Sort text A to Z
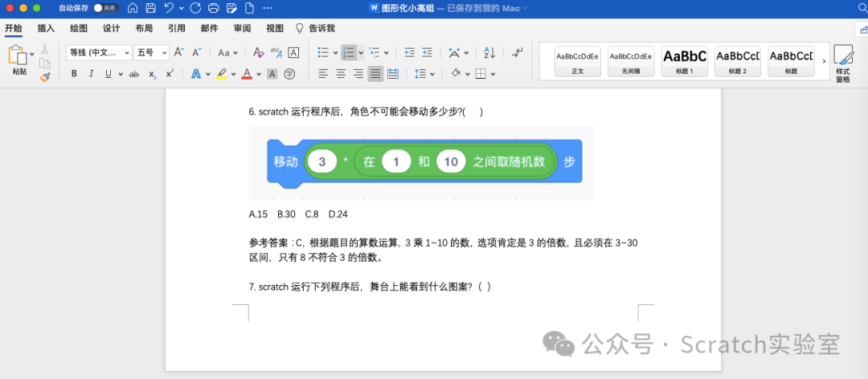 pos(489,52)
